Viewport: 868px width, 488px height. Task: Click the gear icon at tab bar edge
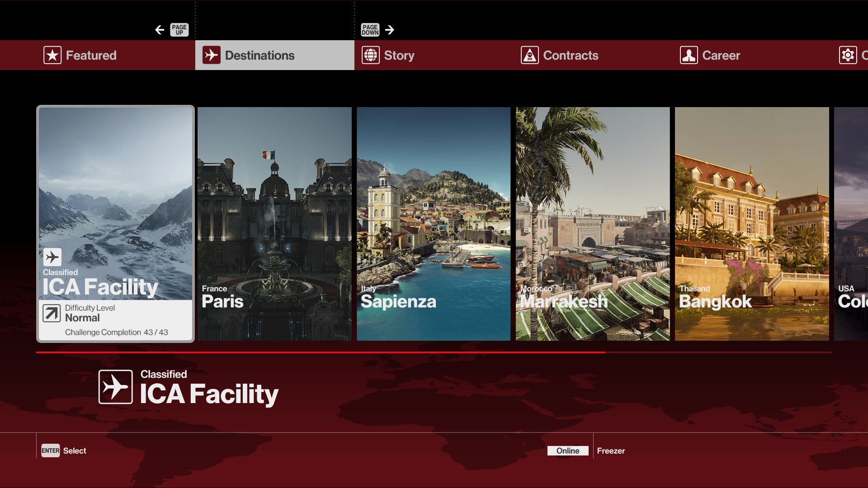(x=848, y=55)
